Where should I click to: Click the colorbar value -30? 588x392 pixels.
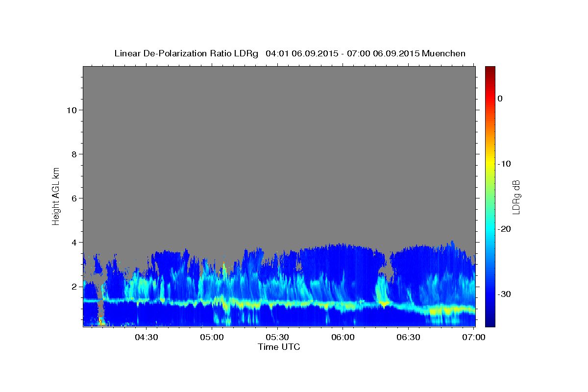504,294
